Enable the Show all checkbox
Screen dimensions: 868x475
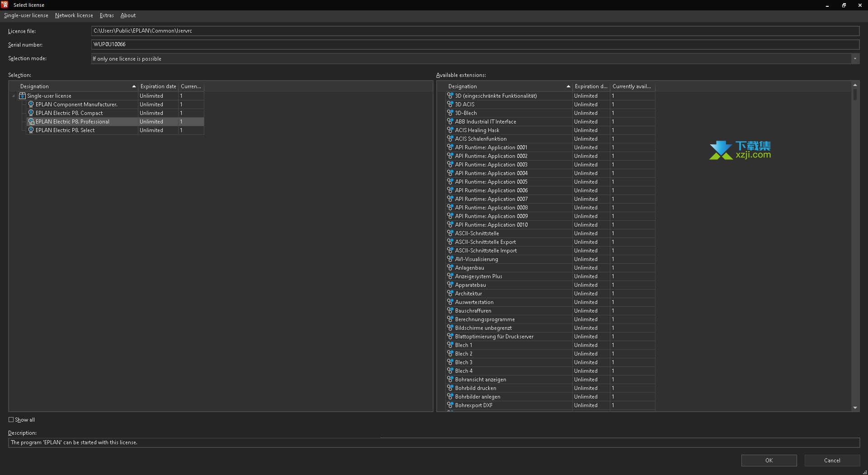11,420
